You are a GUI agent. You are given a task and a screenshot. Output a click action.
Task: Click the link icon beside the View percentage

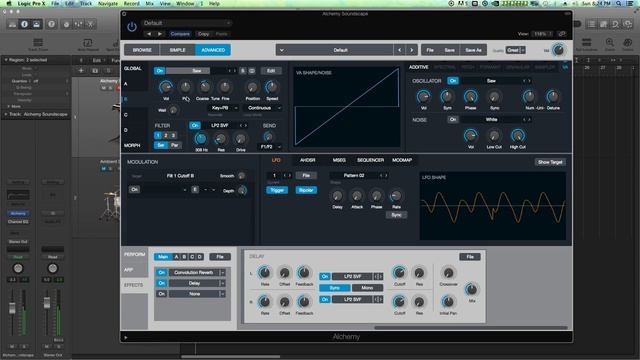(562, 34)
